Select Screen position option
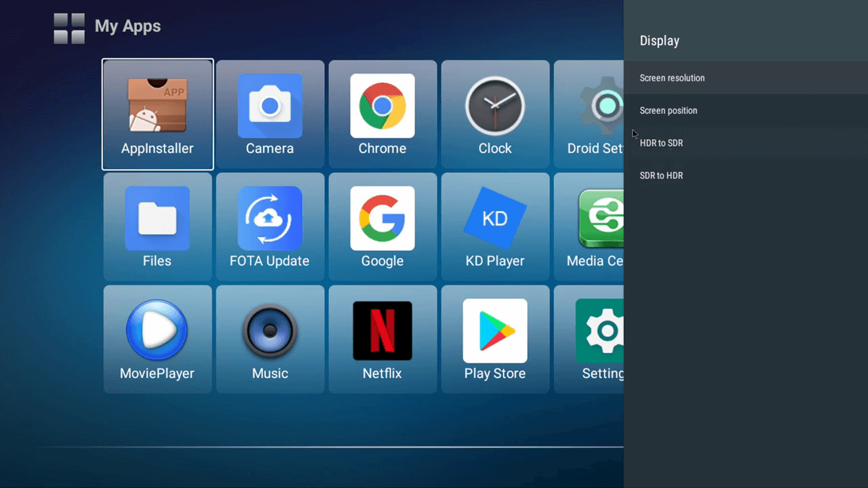 tap(746, 110)
